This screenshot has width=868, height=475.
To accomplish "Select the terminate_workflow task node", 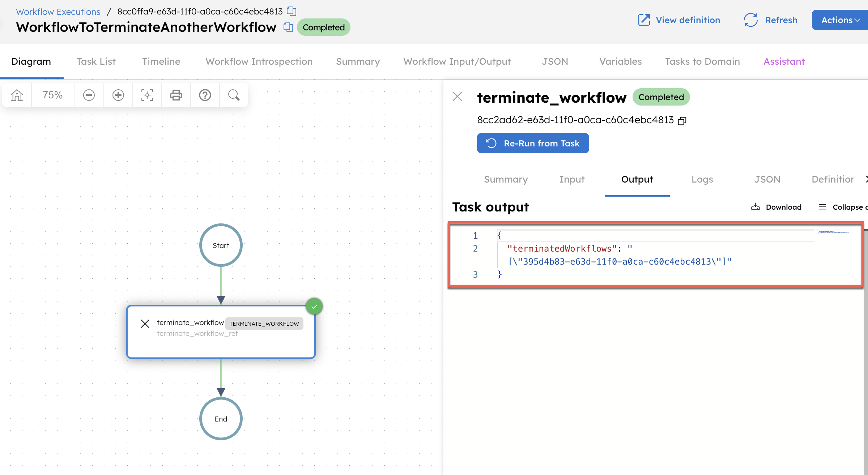I will pos(221,332).
